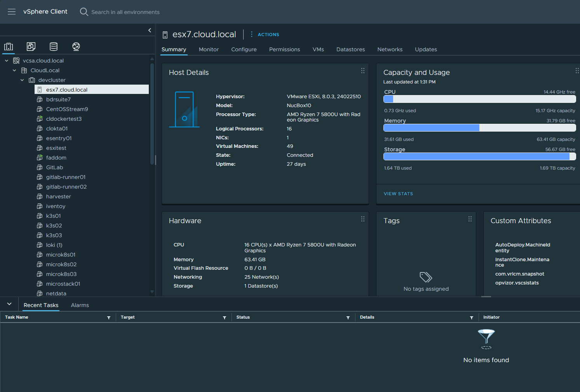
Task: Collapse the Recent Tasks bottom panel
Action: tap(9, 304)
